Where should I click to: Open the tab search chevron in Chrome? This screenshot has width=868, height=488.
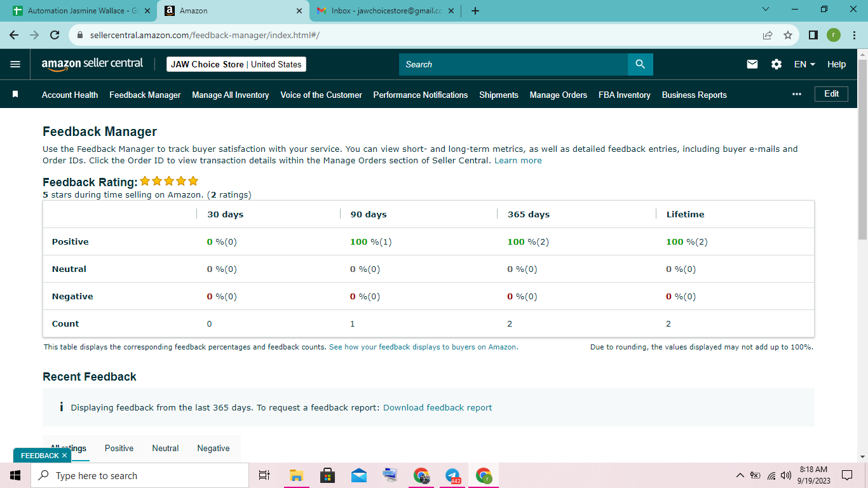pos(765,10)
